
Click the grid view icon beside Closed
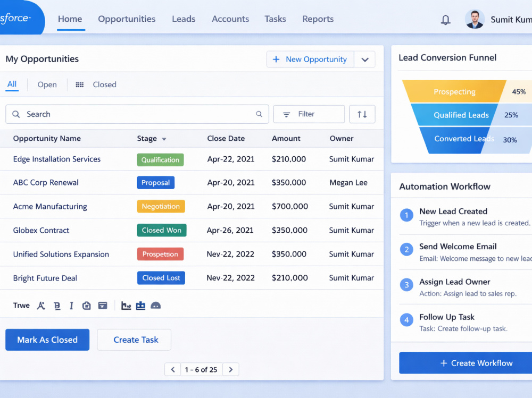pos(79,84)
